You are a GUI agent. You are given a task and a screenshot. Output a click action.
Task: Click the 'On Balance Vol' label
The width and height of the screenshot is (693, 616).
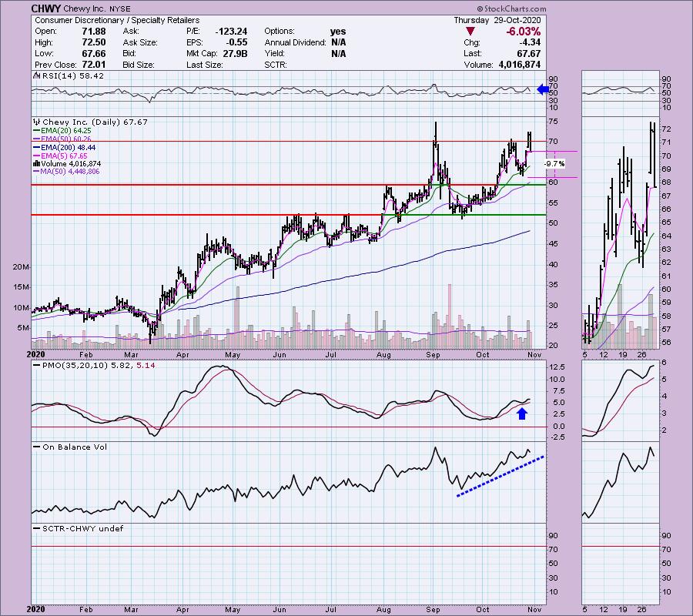tap(75, 447)
